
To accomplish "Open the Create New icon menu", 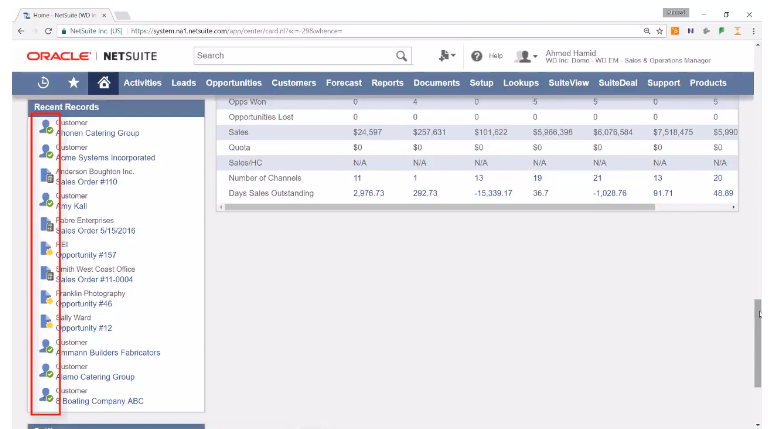I will [x=447, y=56].
